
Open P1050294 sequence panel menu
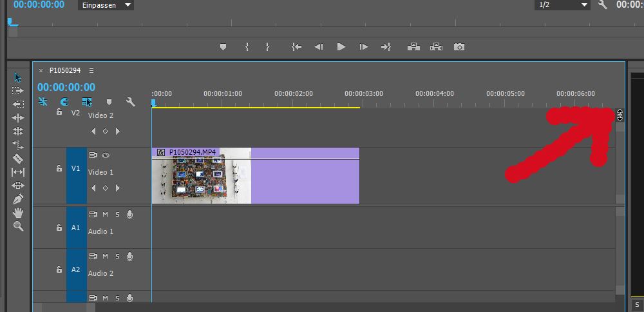[91, 71]
